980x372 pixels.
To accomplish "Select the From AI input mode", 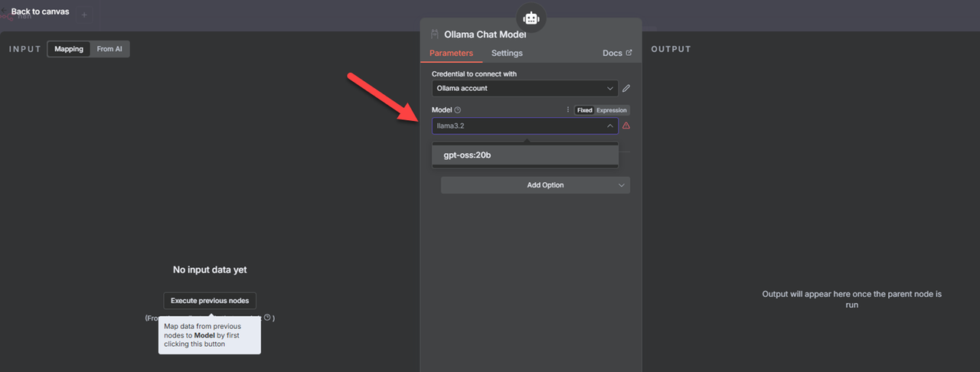I will [109, 49].
